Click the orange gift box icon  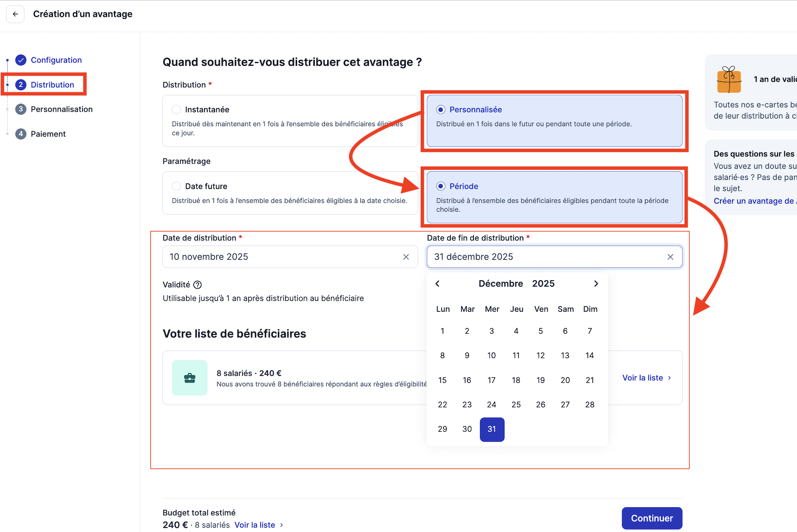tap(729, 79)
